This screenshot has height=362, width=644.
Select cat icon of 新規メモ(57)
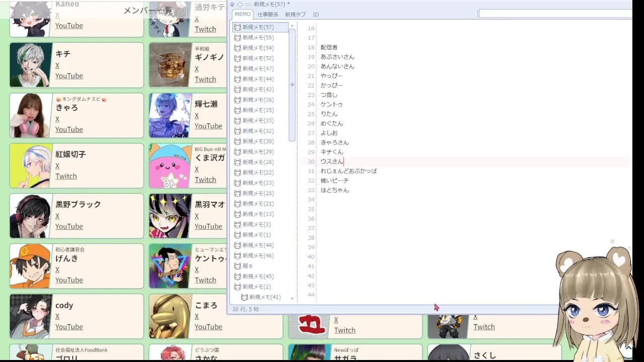237,27
